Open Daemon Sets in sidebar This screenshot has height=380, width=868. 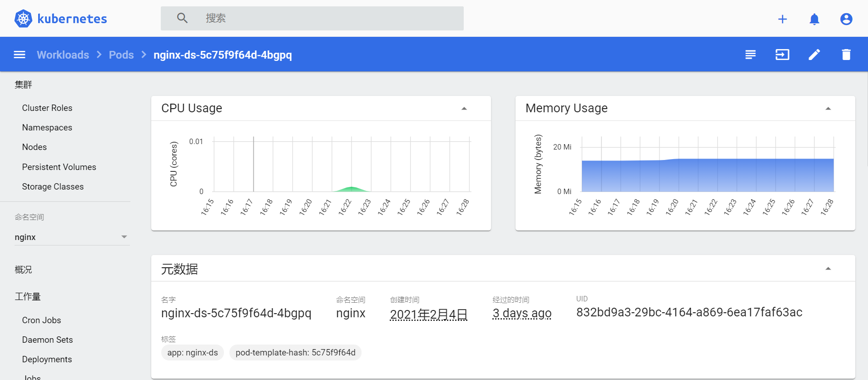(x=47, y=340)
